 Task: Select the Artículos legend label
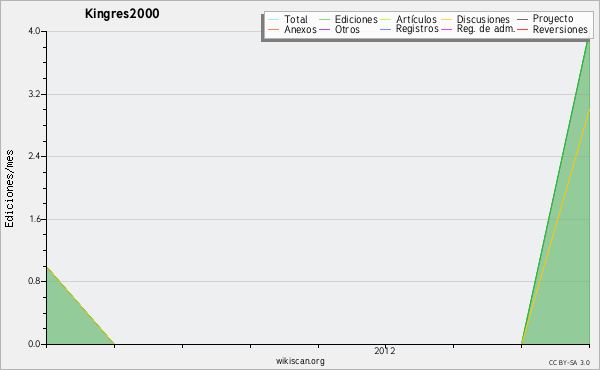pos(416,19)
